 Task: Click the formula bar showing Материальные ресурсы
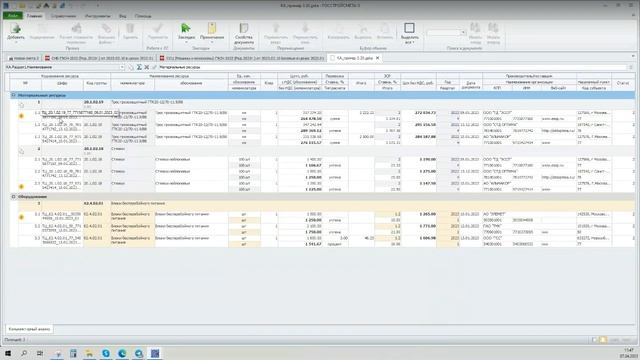[392, 67]
